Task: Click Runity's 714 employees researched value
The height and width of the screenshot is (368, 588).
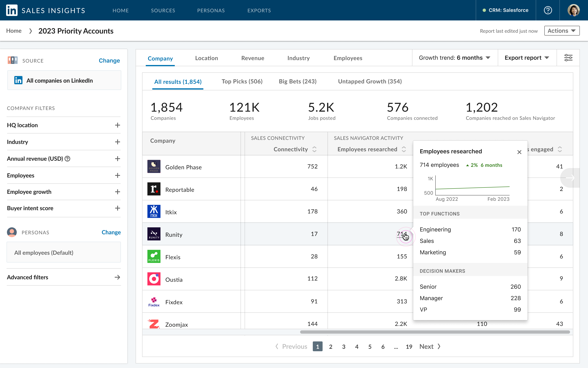Action: [x=402, y=234]
